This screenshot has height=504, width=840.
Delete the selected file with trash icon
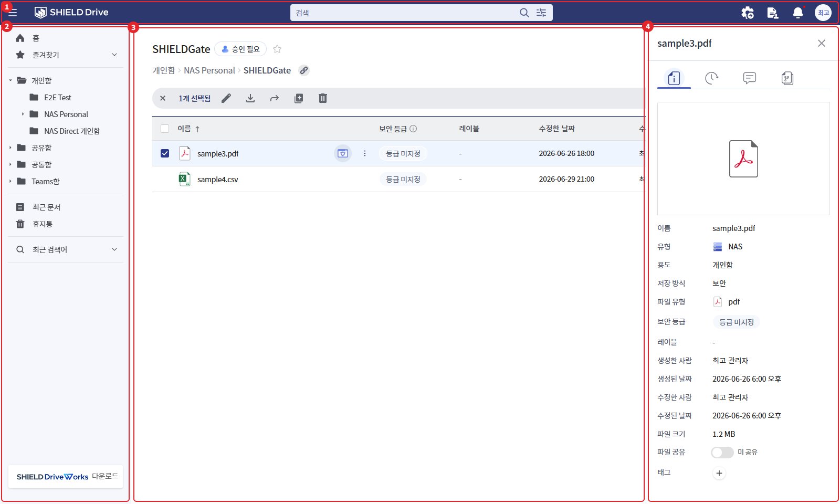tap(323, 98)
